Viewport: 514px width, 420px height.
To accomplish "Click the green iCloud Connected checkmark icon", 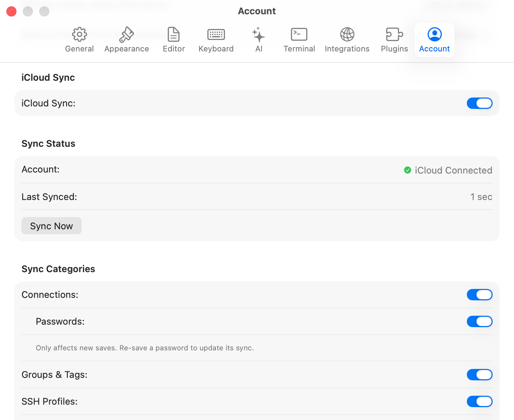I will point(407,170).
